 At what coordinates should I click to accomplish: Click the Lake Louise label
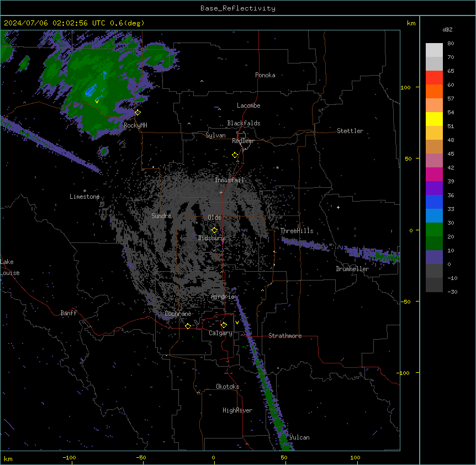pos(10,267)
